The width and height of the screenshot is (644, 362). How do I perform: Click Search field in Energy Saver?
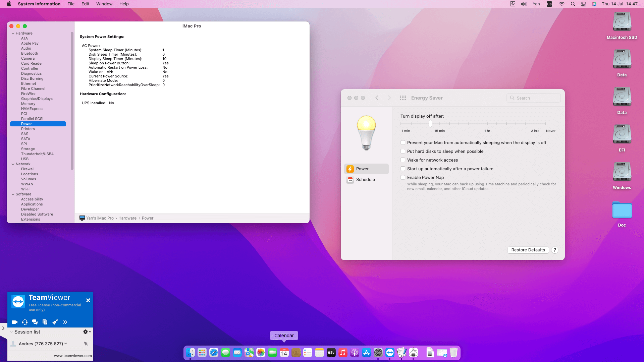(x=533, y=98)
